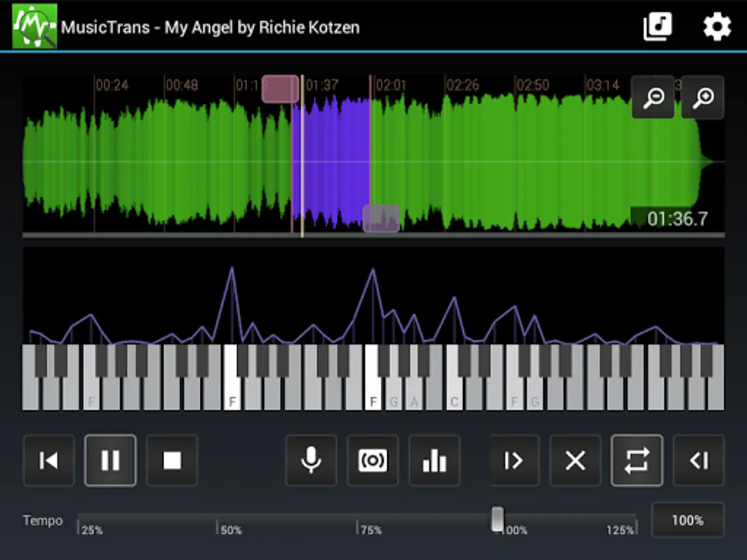Toggle the loop repeat button

(x=637, y=460)
